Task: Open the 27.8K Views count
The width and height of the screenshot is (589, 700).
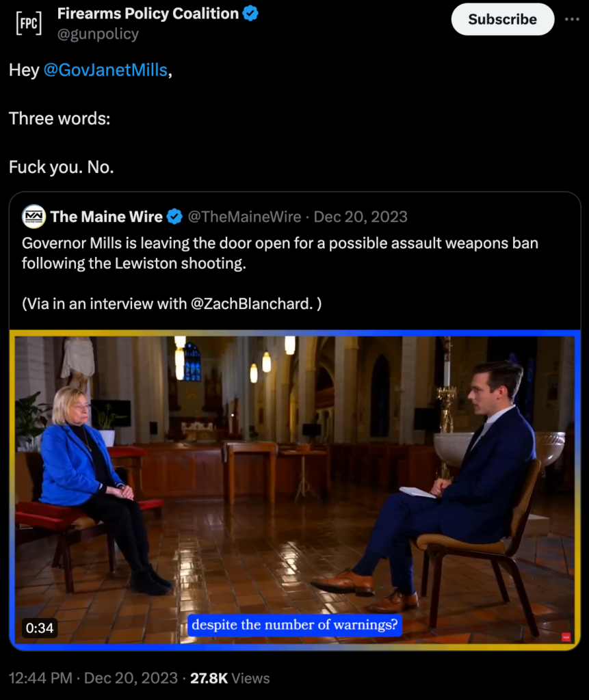Action: (230, 678)
